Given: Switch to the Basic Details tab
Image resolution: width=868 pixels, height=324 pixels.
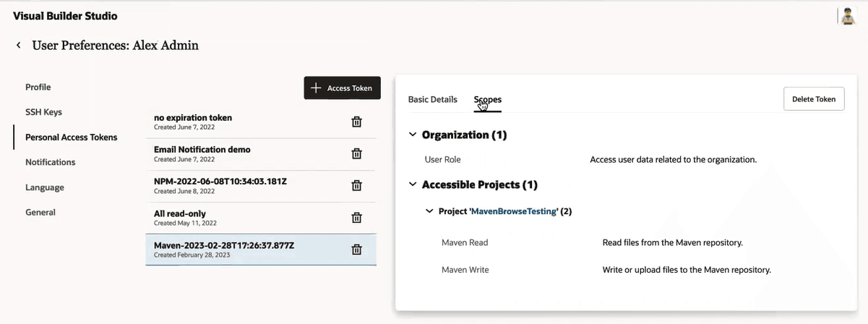Looking at the screenshot, I should click(x=432, y=100).
